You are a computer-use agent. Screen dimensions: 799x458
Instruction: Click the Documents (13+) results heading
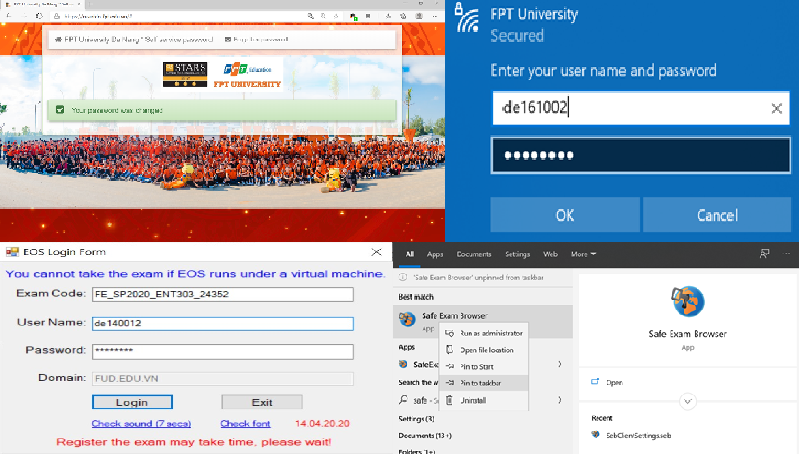(424, 436)
